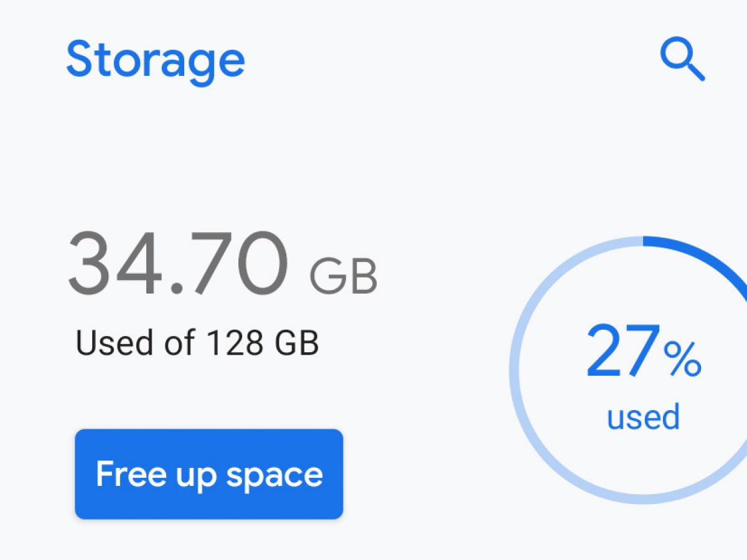Click the "used" label inside the circle
The height and width of the screenshot is (560, 747).
click(643, 417)
